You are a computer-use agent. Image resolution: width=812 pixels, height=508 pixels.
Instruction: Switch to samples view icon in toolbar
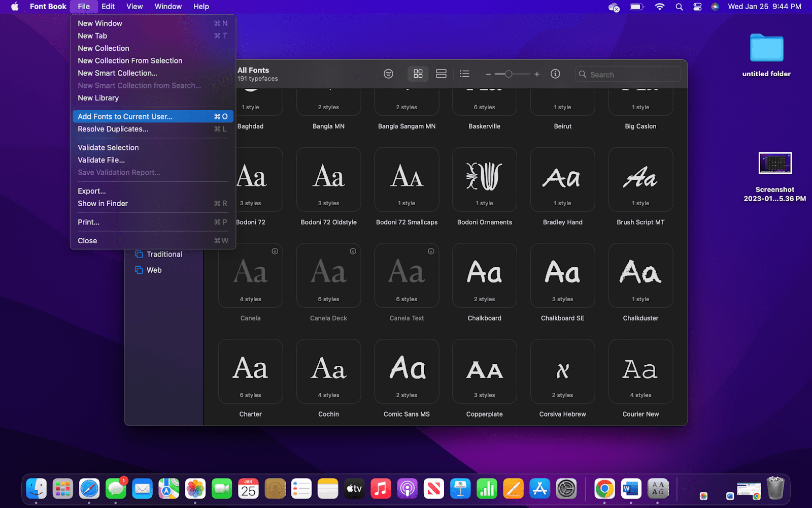point(441,74)
